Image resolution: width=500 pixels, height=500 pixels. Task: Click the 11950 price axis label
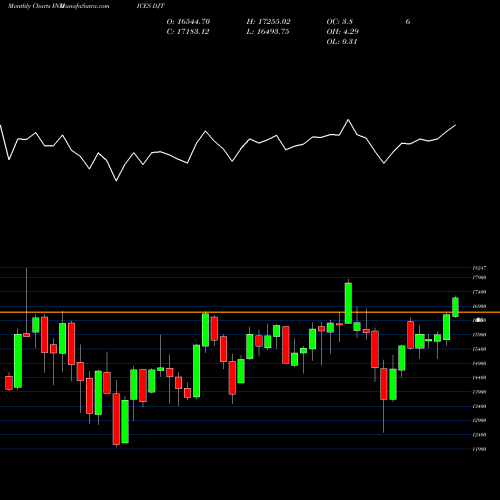coord(479,449)
